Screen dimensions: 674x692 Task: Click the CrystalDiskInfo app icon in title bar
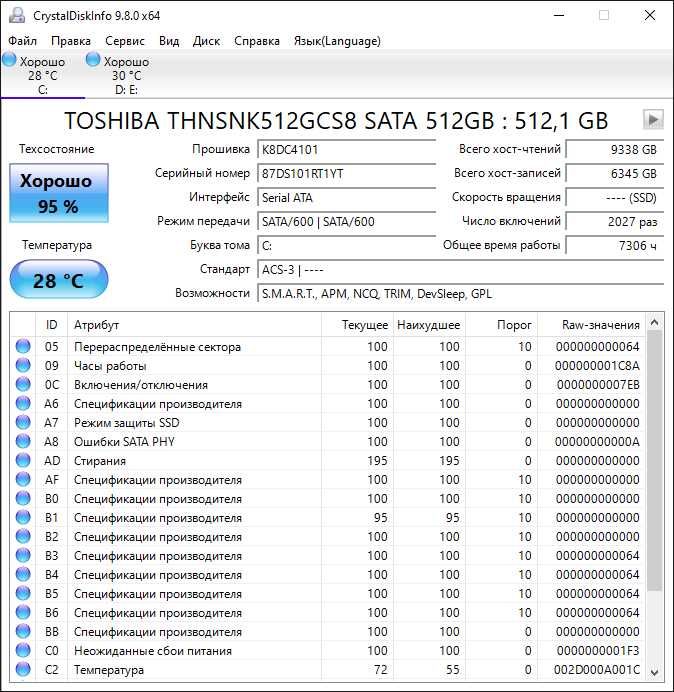pyautogui.click(x=17, y=15)
